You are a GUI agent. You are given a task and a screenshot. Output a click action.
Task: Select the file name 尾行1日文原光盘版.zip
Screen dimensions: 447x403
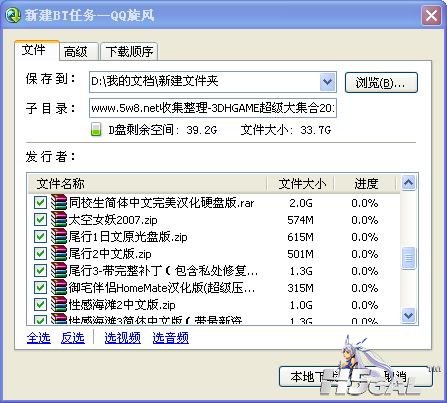point(128,237)
